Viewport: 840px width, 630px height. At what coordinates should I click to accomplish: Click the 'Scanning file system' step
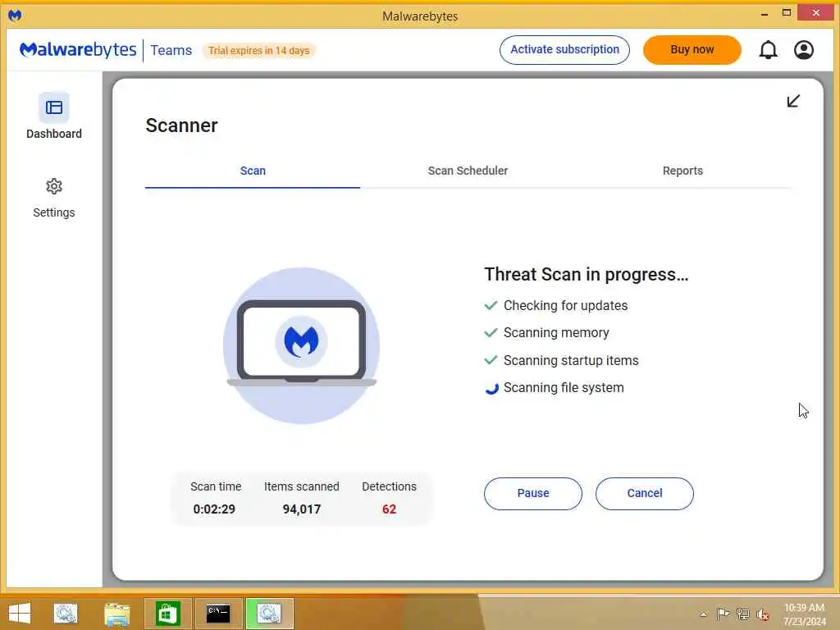pos(564,388)
